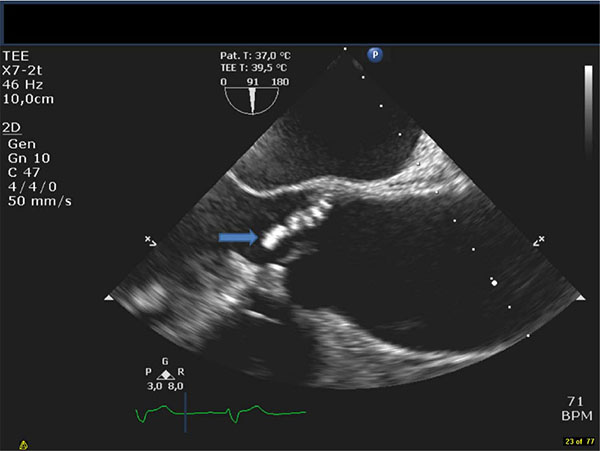The height and width of the screenshot is (451, 600).
Task: Click the blue P orientation marker
Action: click(x=375, y=55)
